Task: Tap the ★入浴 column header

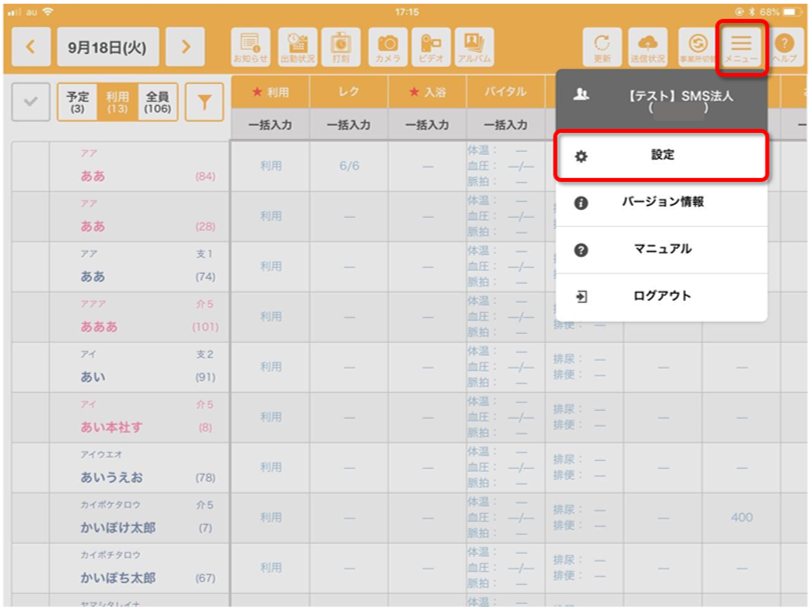Action: [x=427, y=92]
